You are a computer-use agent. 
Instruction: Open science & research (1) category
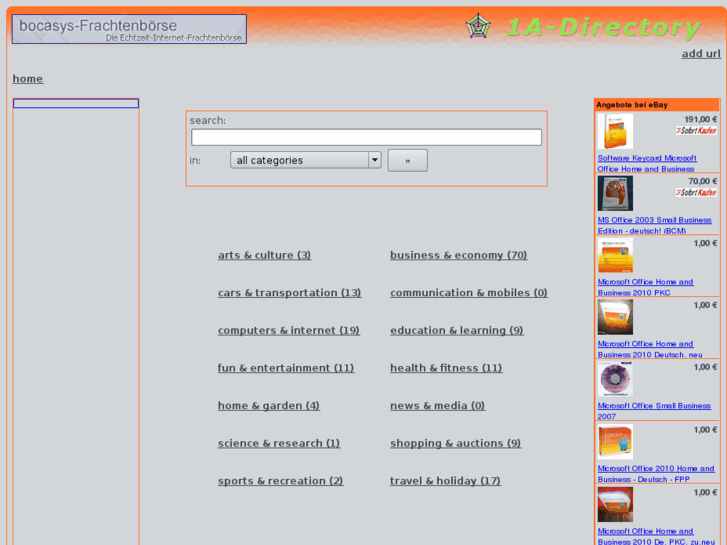click(x=279, y=443)
